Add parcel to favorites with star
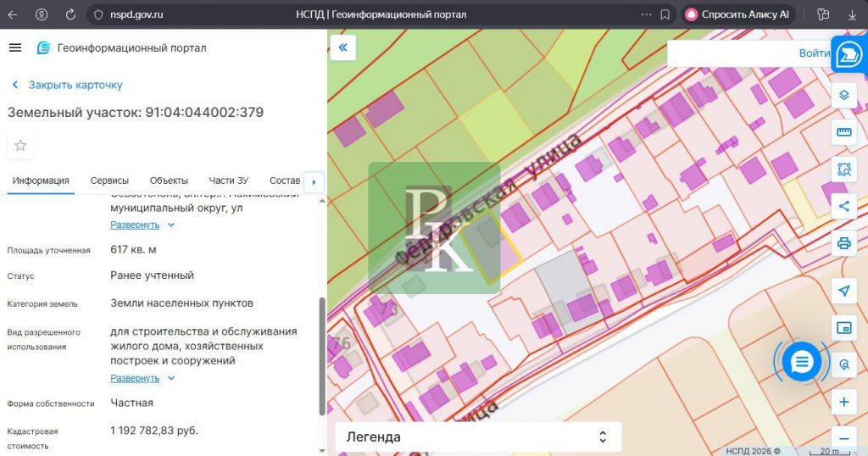868x456 pixels. (20, 145)
